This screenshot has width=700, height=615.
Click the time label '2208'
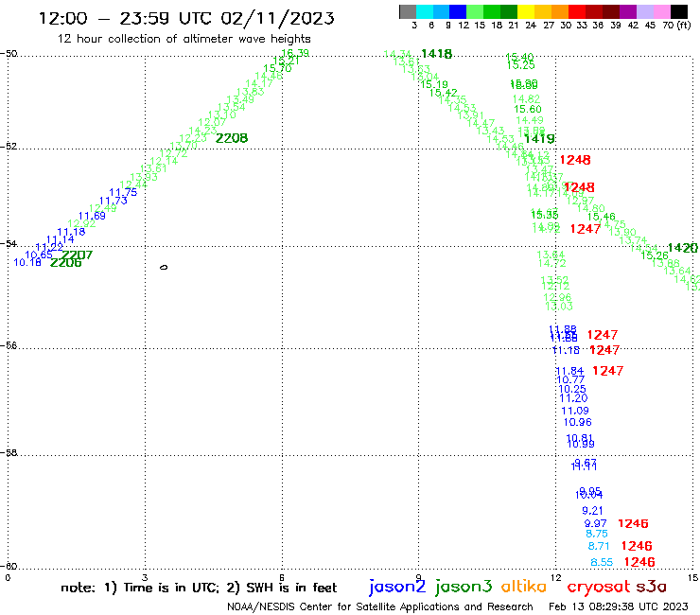232,138
